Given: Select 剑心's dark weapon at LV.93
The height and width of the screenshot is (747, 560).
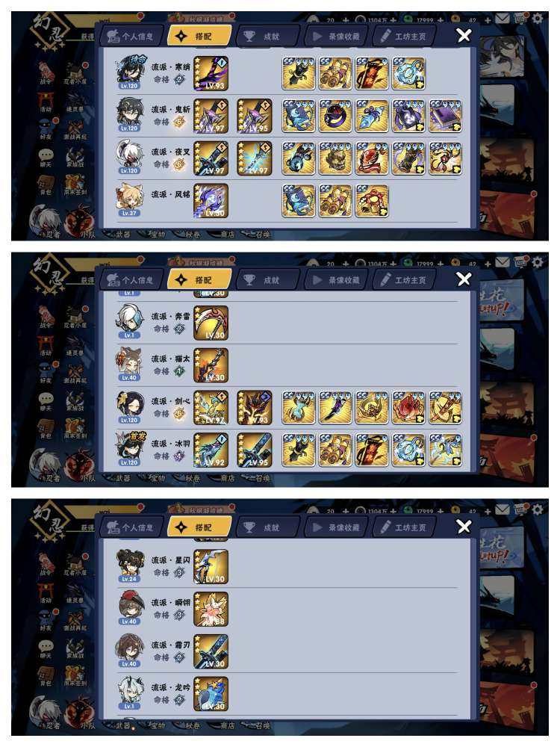Looking at the screenshot, I should [x=255, y=408].
